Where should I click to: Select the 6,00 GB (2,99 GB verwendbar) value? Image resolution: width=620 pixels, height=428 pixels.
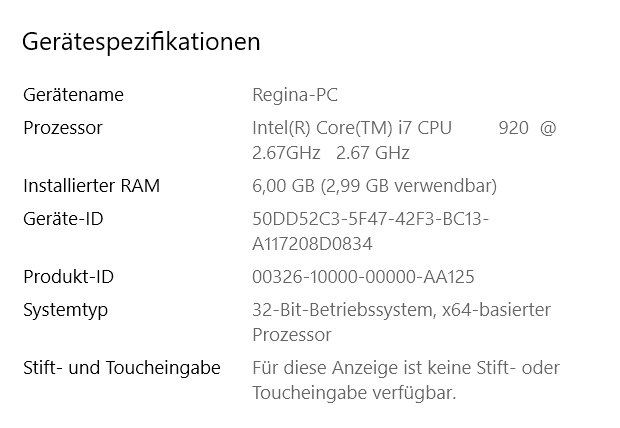374,186
